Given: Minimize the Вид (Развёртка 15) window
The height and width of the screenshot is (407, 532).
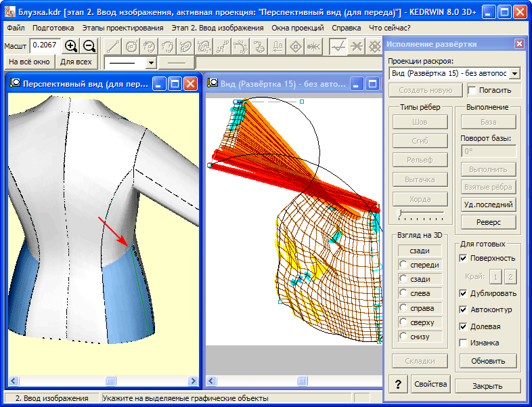Looking at the screenshot, I should coord(356,83).
